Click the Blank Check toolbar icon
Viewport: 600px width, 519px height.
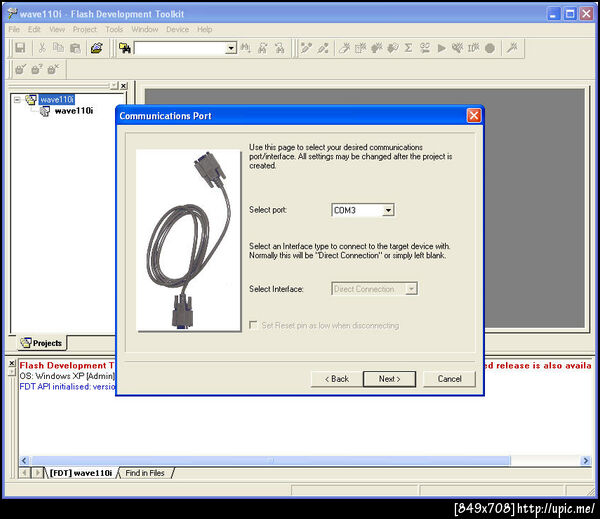click(360, 48)
